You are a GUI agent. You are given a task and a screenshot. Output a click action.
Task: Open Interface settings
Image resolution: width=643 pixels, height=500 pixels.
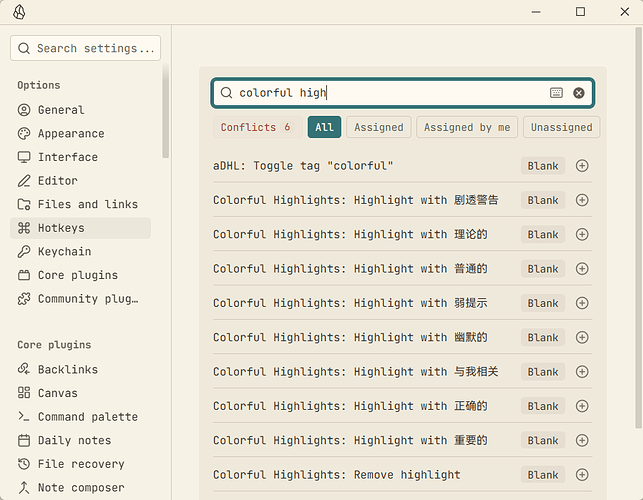tap(80, 157)
